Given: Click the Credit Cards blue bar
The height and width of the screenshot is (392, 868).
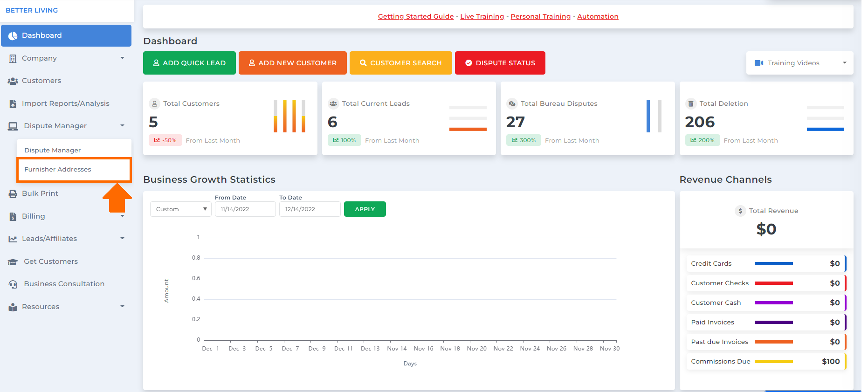Looking at the screenshot, I should pyautogui.click(x=774, y=264).
